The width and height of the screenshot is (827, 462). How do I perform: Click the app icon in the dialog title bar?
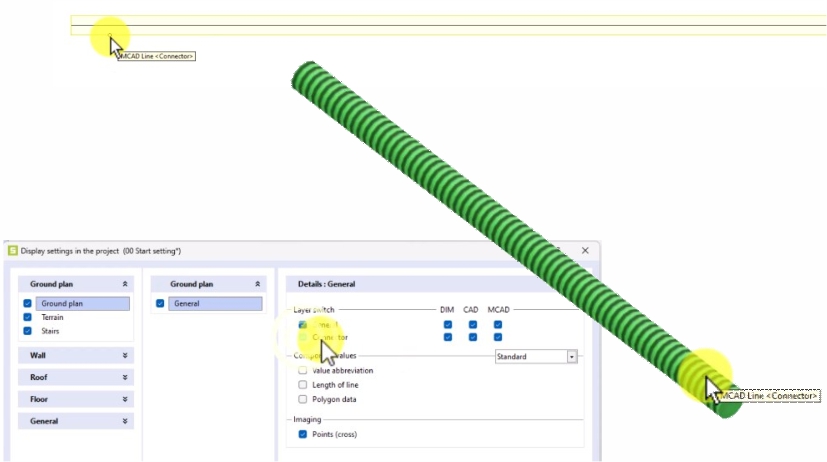(x=13, y=251)
